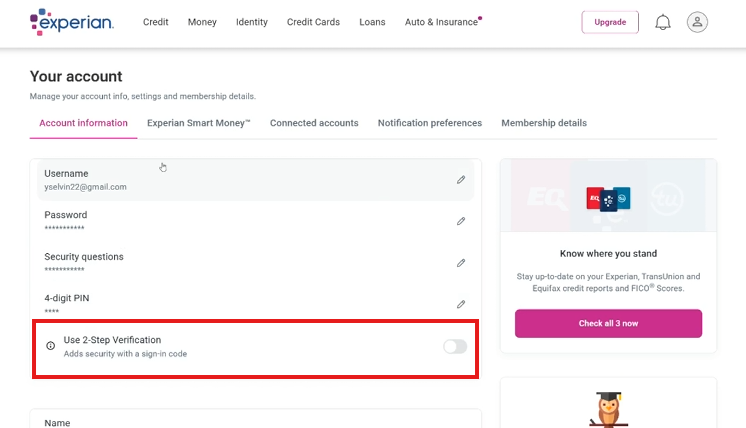746x428 pixels.
Task: Click the Password label
Action: pos(66,215)
